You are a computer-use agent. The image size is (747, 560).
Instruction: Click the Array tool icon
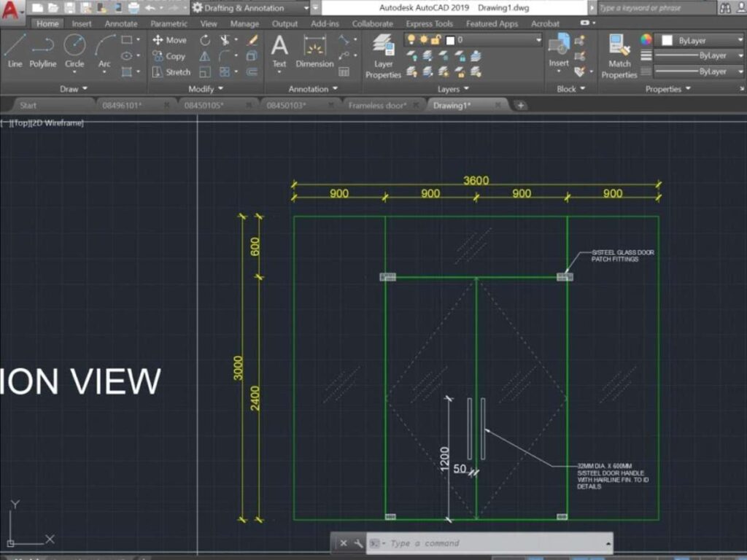(x=225, y=72)
